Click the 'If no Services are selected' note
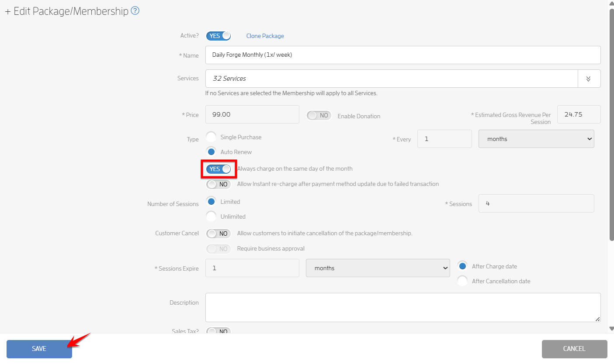Image resolution: width=614 pixels, height=364 pixels. pyautogui.click(x=291, y=93)
